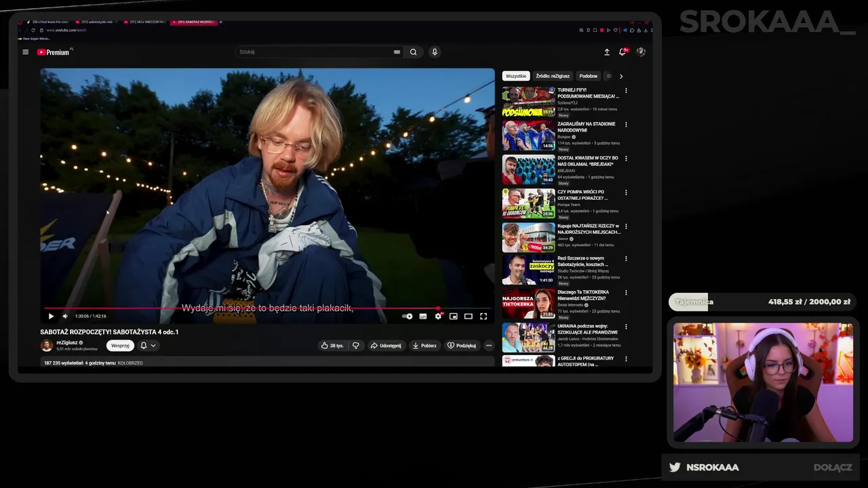Open YouTube notifications bell
Image resolution: width=868 pixels, height=488 pixels.
pyautogui.click(x=623, y=52)
